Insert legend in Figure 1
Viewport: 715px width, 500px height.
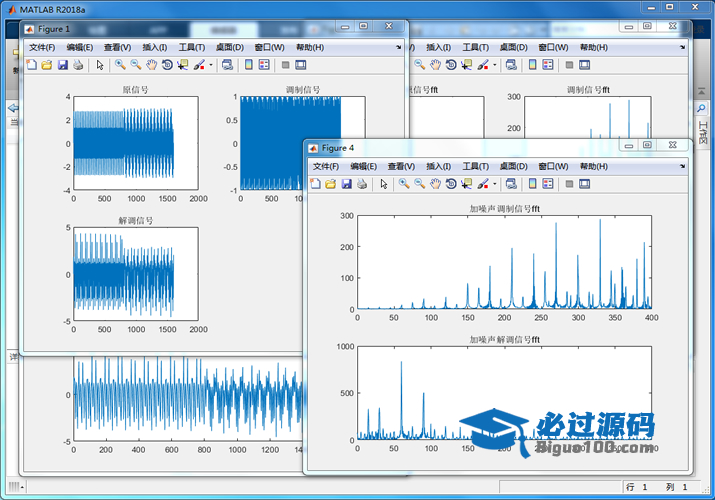(x=264, y=65)
